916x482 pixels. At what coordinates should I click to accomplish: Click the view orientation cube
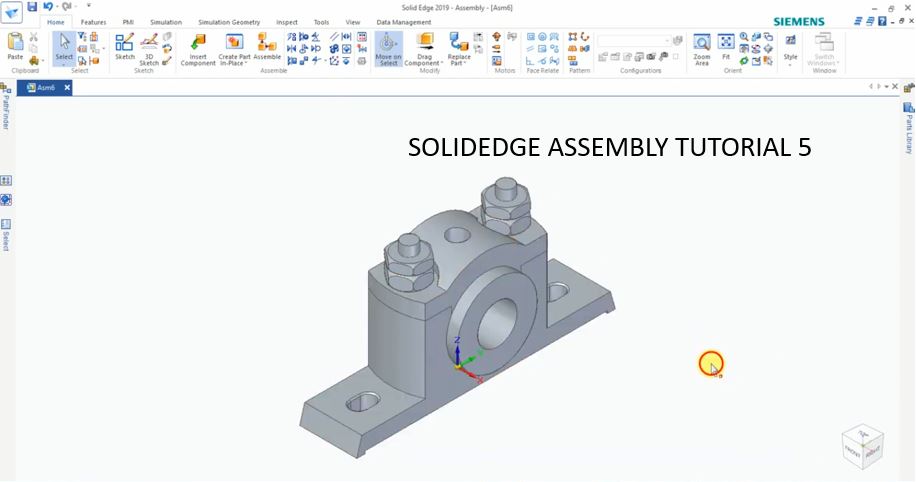862,446
